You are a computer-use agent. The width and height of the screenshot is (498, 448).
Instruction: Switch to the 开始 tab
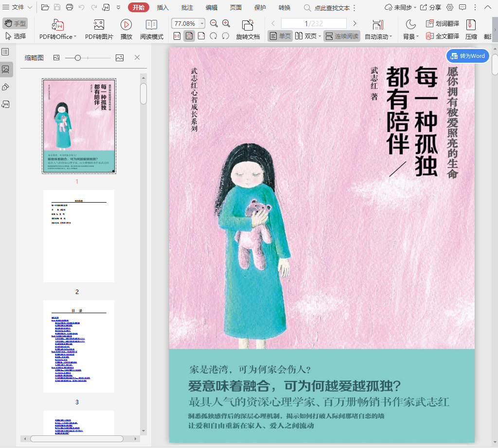(x=139, y=7)
